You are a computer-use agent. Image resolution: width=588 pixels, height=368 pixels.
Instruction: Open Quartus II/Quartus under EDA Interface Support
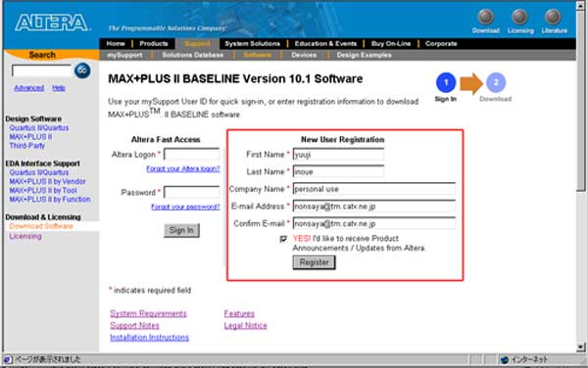point(39,172)
